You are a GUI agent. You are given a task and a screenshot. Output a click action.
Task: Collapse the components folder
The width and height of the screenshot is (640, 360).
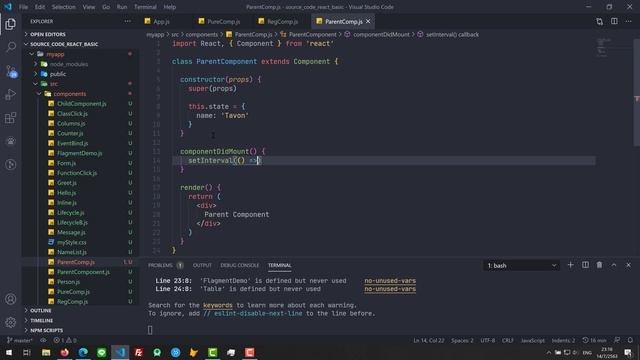[x=69, y=94]
